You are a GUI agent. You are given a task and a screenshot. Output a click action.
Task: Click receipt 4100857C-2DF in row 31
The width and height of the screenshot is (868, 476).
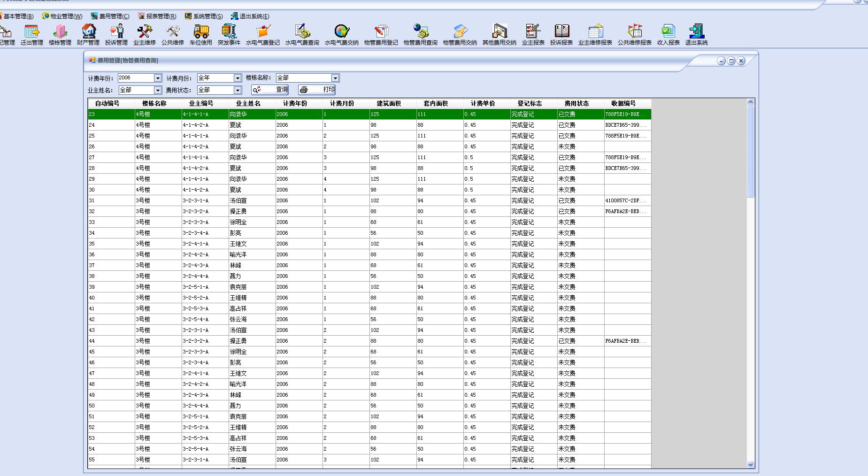tap(628, 200)
